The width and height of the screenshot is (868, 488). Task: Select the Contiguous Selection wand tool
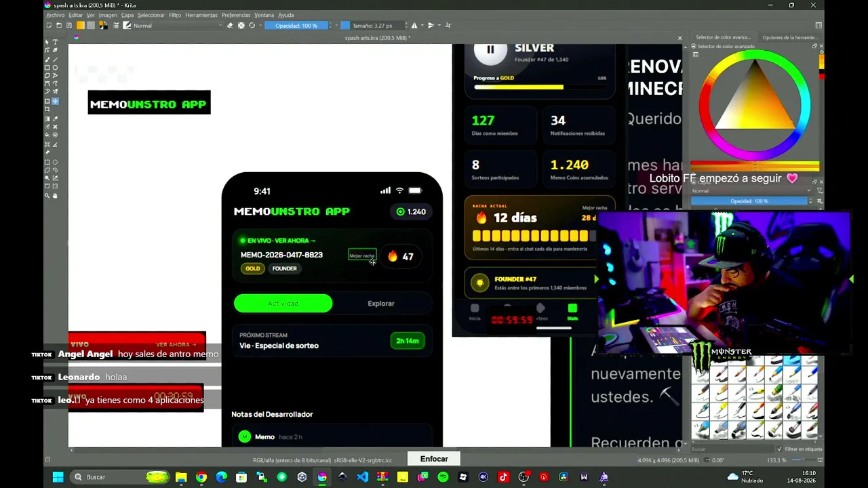pos(47,178)
